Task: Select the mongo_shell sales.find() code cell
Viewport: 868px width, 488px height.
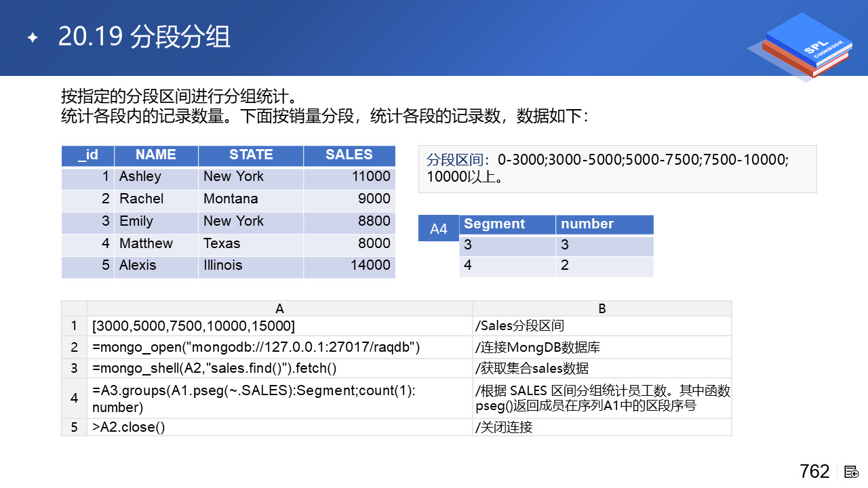Action: 280,368
